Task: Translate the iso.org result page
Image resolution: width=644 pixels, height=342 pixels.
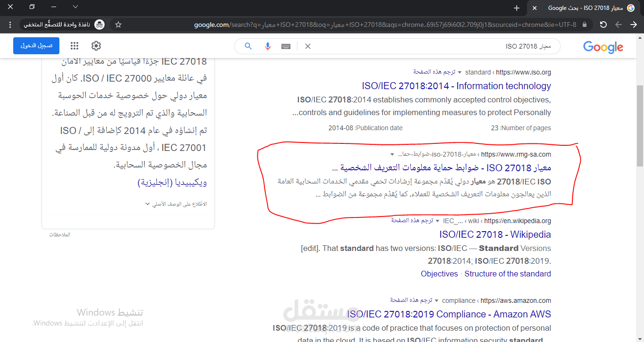Action: (x=435, y=72)
